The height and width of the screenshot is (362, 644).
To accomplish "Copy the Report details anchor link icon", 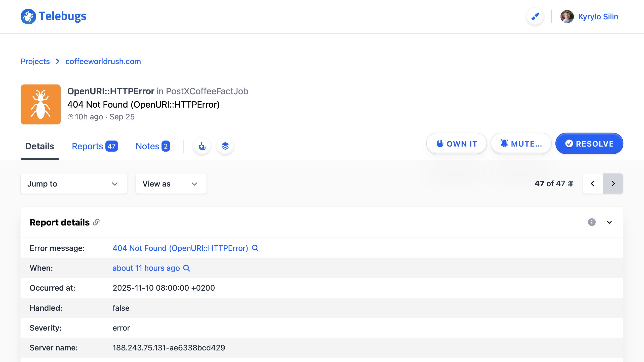I will click(x=97, y=222).
